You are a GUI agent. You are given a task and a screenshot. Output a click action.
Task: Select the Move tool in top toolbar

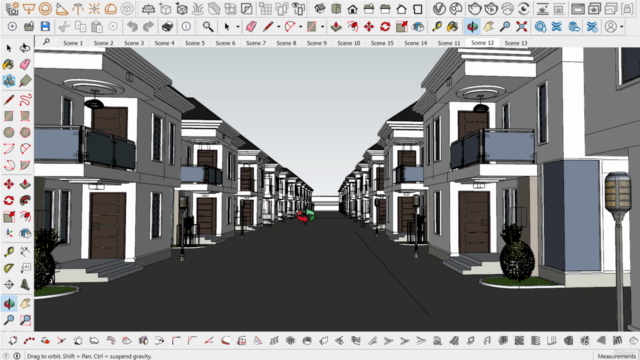coord(369,27)
